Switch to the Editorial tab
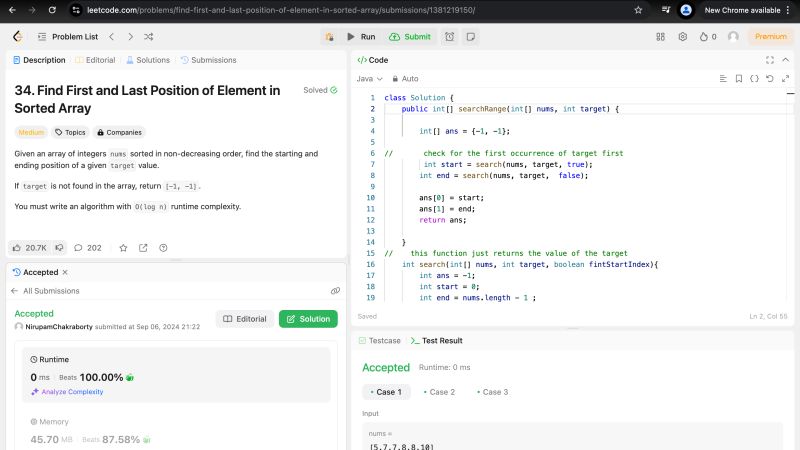The image size is (800, 450). 96,60
